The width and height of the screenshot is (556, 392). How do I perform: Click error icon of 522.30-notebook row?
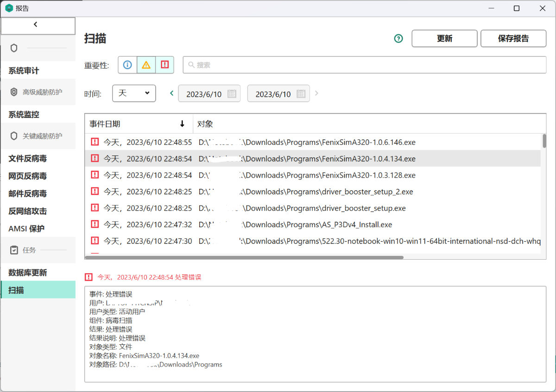tap(95, 241)
